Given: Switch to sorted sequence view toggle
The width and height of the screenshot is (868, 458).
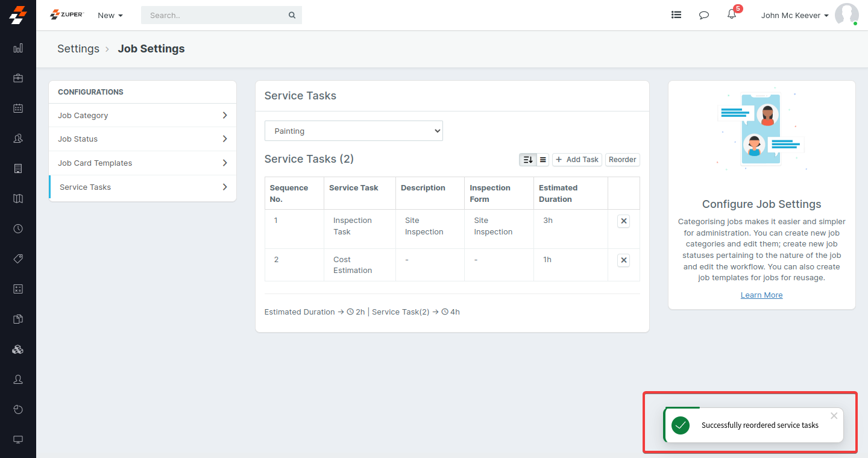Looking at the screenshot, I should pos(527,160).
